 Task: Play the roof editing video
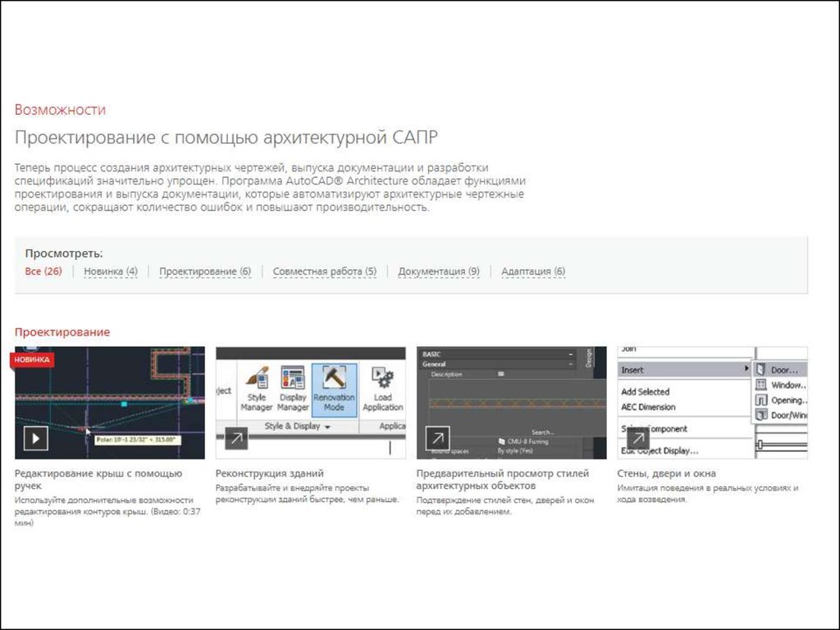[36, 438]
